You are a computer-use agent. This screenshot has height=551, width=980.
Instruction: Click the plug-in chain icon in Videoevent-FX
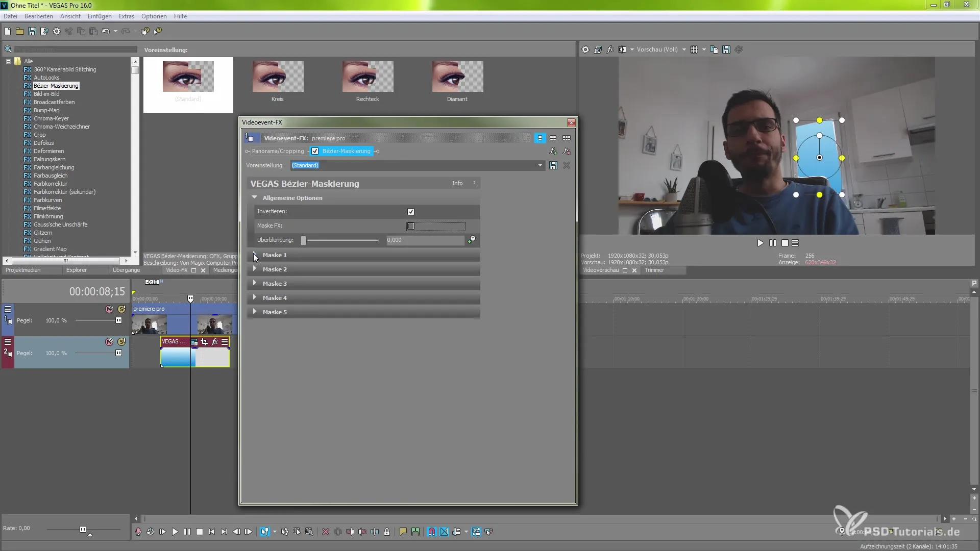(x=553, y=151)
